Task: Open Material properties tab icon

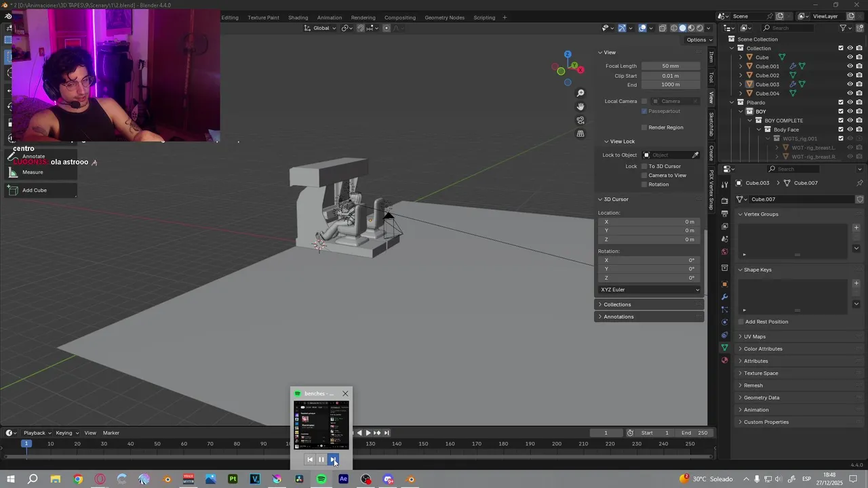Action: [x=725, y=360]
